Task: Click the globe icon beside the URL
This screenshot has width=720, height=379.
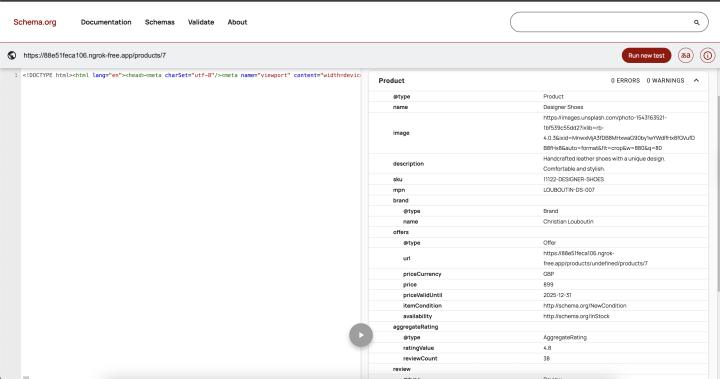Action: click(12, 55)
